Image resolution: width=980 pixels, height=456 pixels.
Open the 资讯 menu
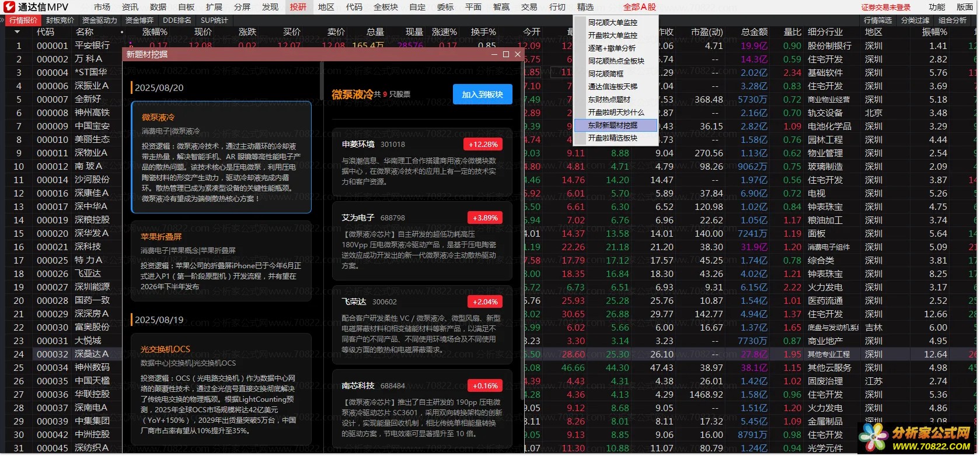tap(130, 7)
